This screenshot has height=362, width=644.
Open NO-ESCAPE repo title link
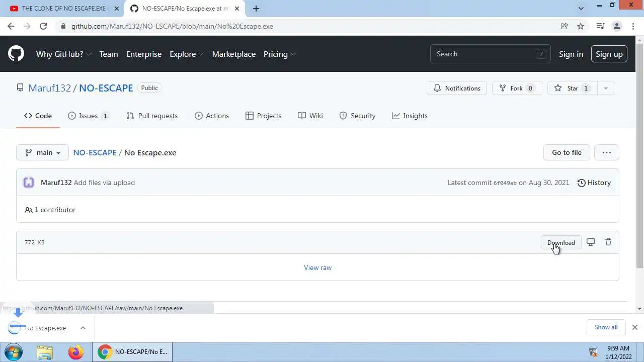(x=106, y=87)
